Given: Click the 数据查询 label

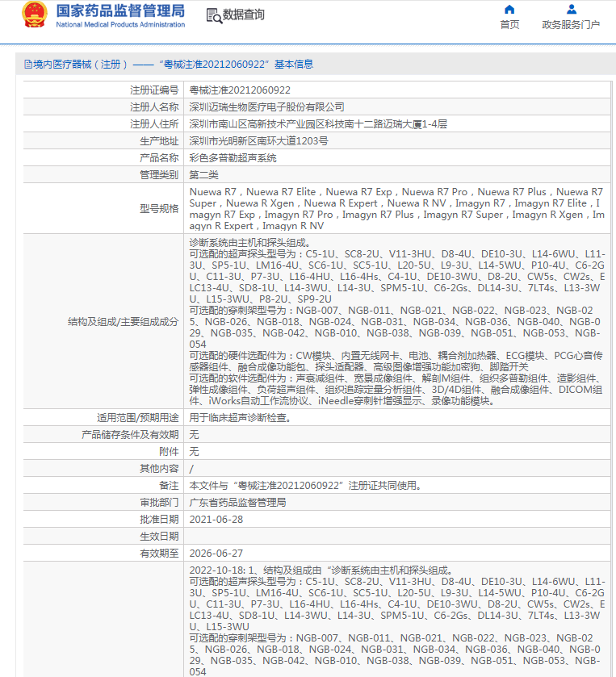Looking at the screenshot, I should click(x=243, y=15).
